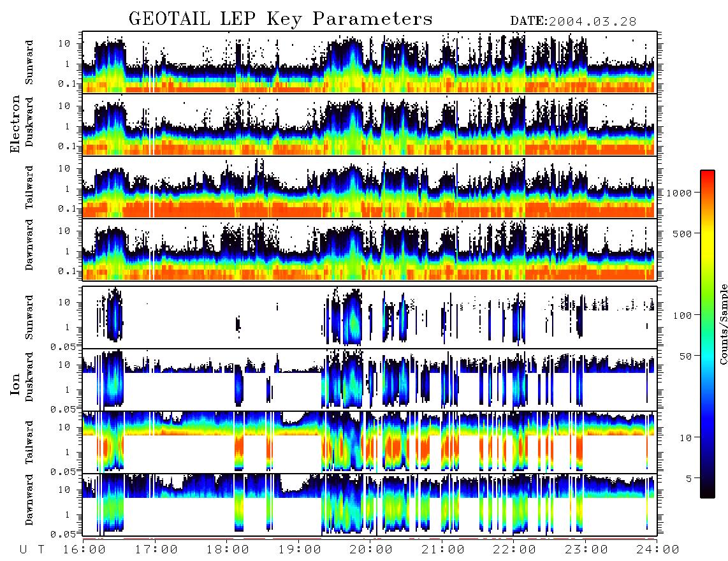Click the Ion Duskward spectrogram panel
The image size is (728, 561).
pyautogui.click(x=370, y=380)
